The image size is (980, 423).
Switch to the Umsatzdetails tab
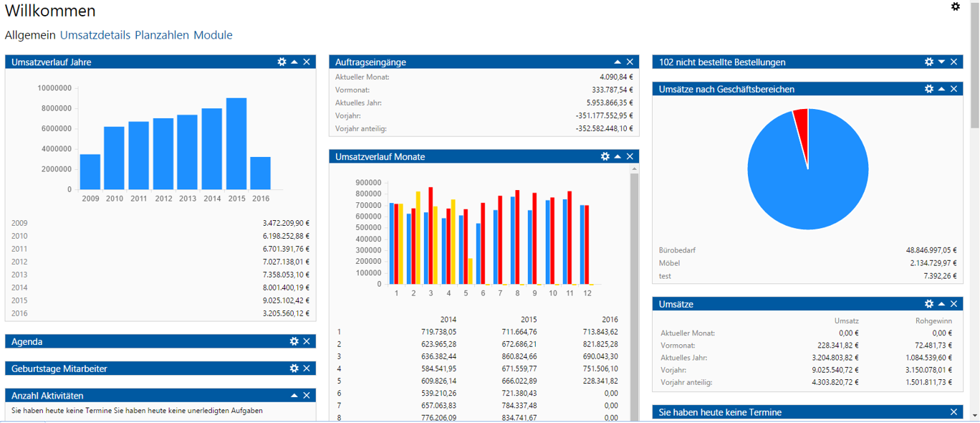click(95, 35)
